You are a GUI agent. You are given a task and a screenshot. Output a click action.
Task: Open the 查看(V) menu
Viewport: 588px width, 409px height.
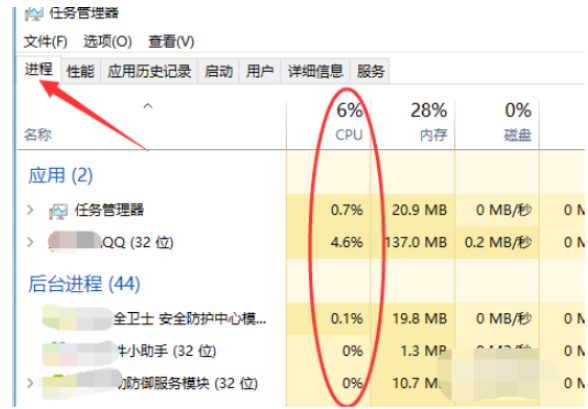click(x=171, y=42)
